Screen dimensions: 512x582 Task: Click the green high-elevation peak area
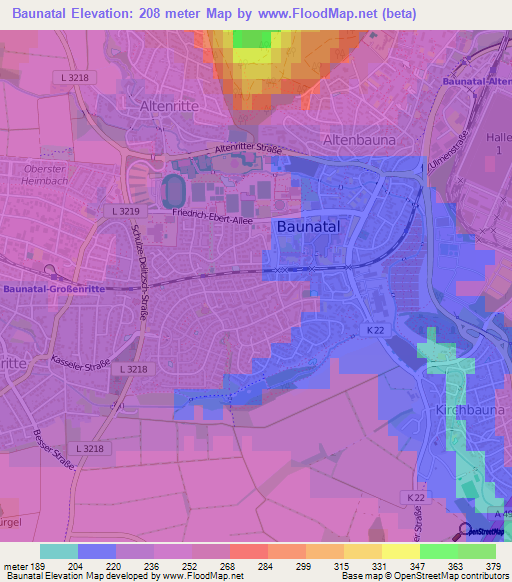coord(252,38)
